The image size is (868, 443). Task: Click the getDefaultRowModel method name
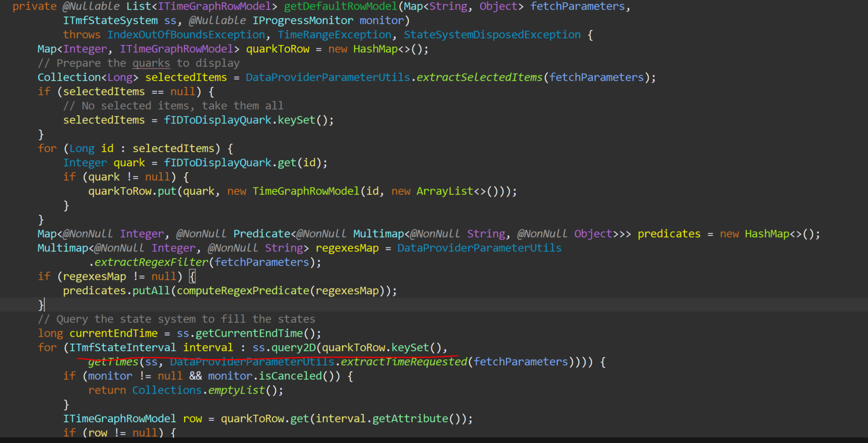point(340,6)
